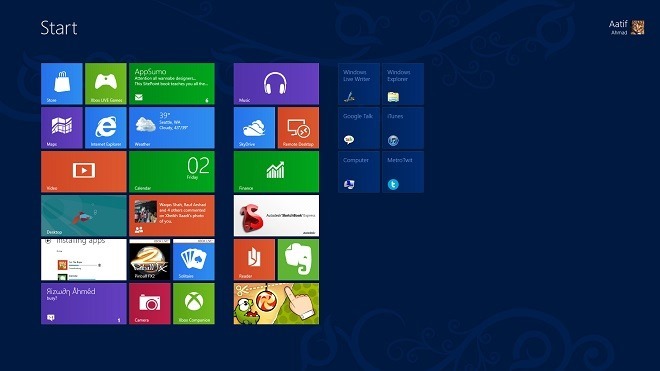Launch the Remote Desktop tile

pos(298,128)
